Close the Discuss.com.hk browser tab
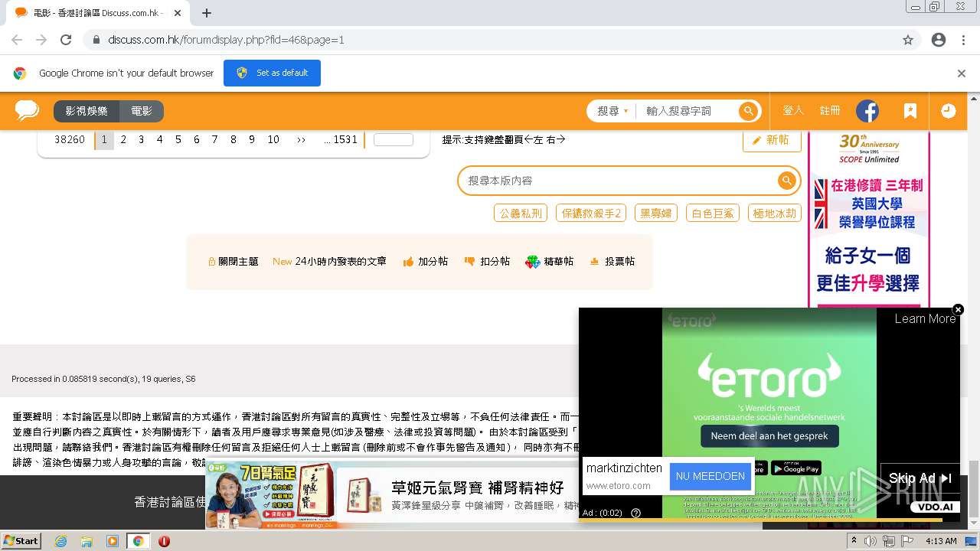This screenshot has width=980, height=551. tap(178, 13)
